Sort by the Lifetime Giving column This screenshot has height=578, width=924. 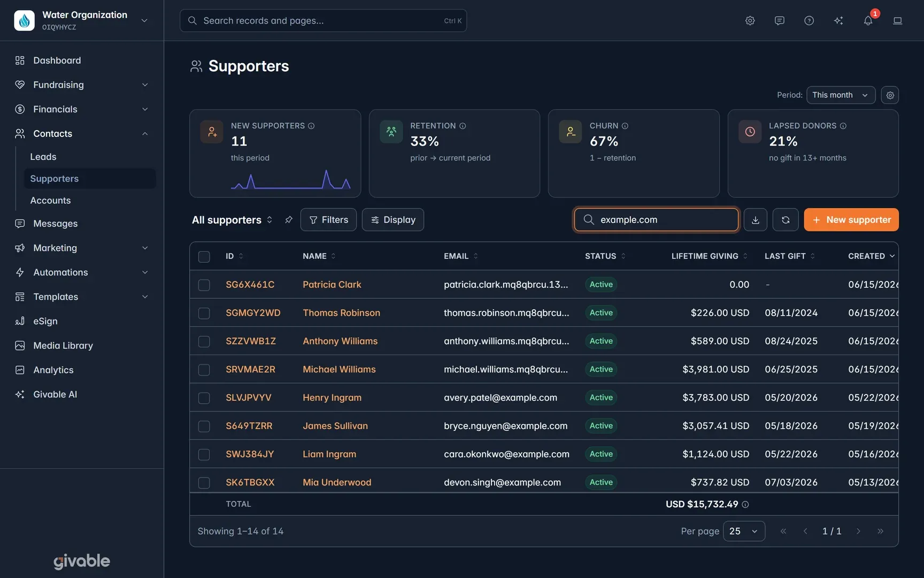tap(710, 256)
